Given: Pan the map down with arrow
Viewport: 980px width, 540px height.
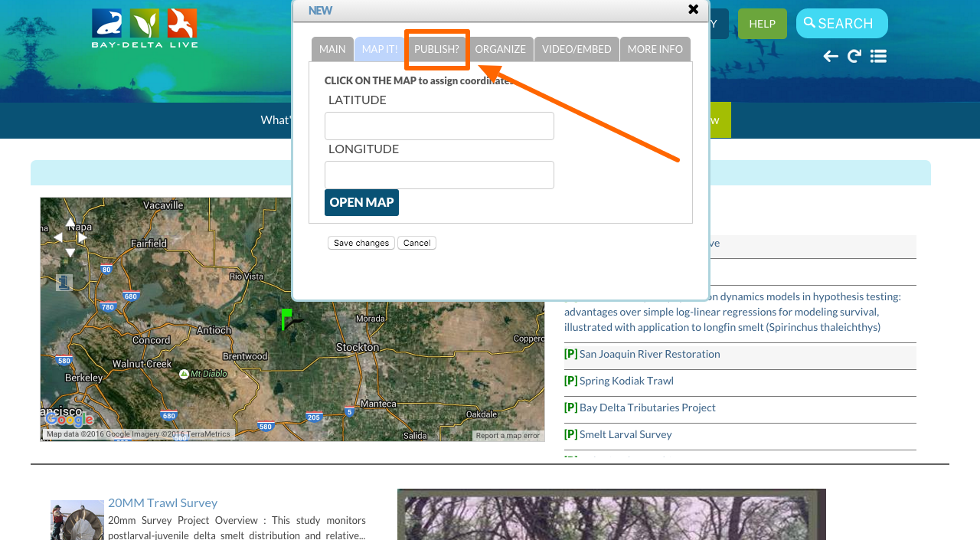Looking at the screenshot, I should point(70,252).
